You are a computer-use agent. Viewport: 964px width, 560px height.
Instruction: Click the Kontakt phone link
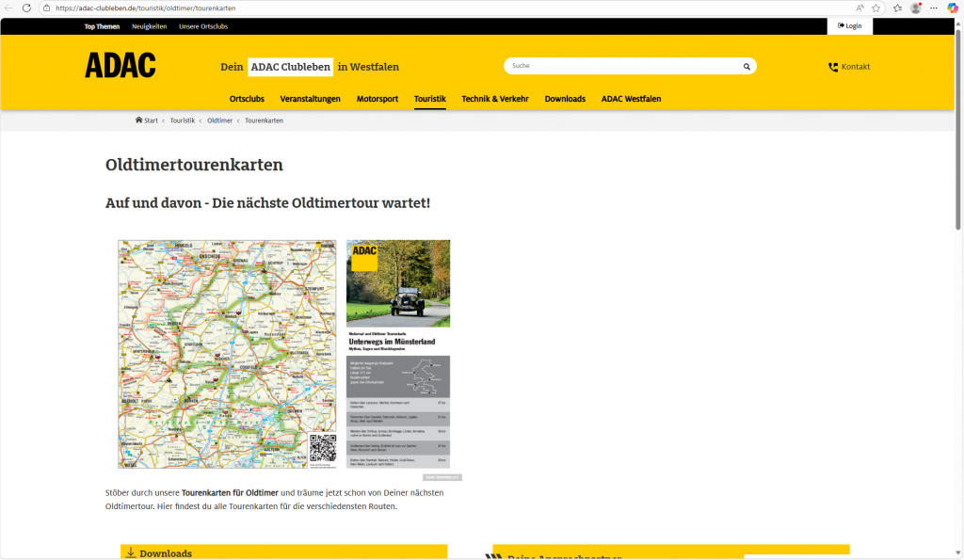click(849, 67)
